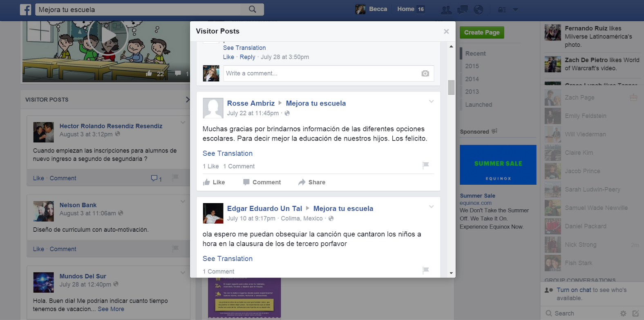Select Recent in the timeline navigation
644x320 pixels.
(x=476, y=54)
